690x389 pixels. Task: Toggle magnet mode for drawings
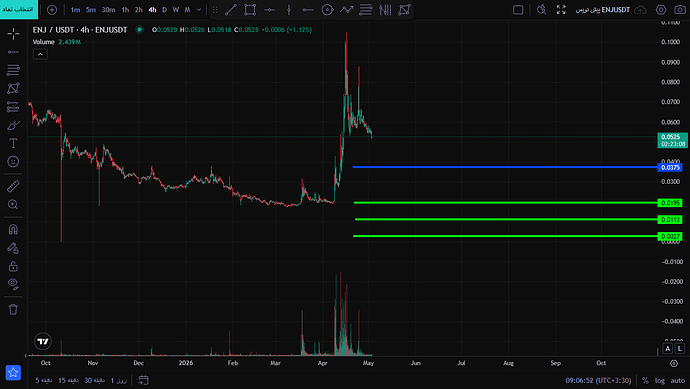[13, 229]
